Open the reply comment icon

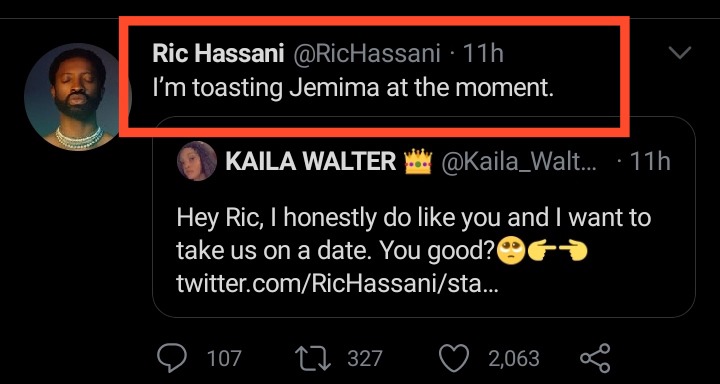click(x=172, y=358)
